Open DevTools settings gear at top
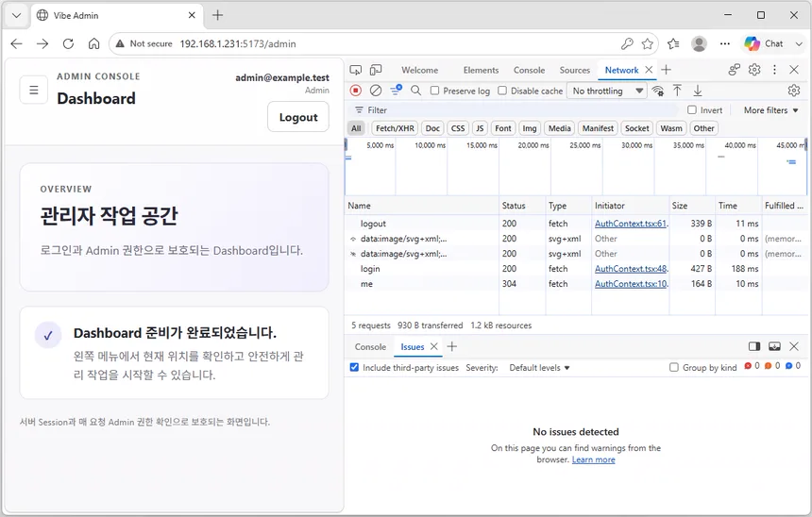Viewport: 812px width, 517px height. 754,70
